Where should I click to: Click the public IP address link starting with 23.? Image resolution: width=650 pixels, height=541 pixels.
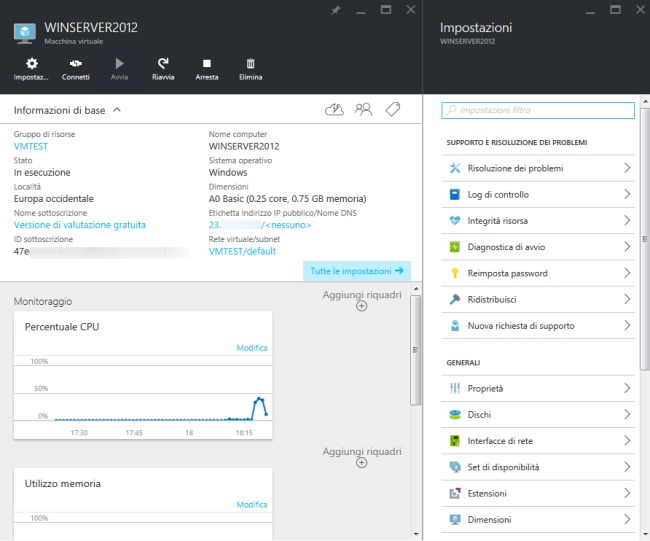pyautogui.click(x=260, y=225)
